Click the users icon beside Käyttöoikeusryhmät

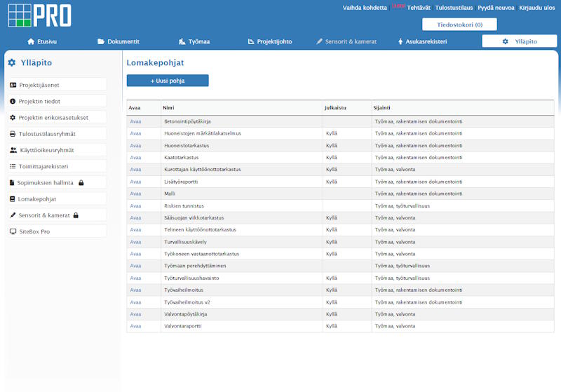pyautogui.click(x=13, y=150)
